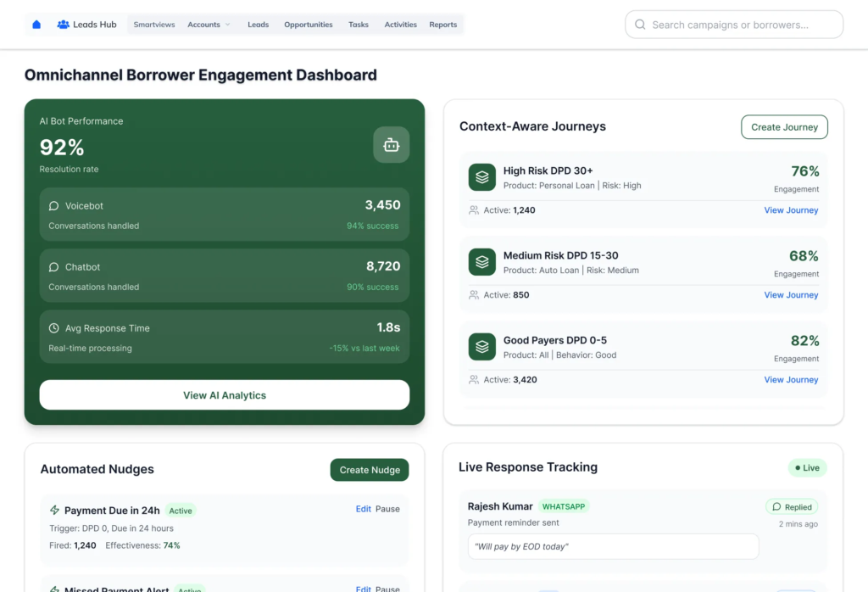Click the Voicebot 3,450 conversations card
Viewport: 868px width, 592px height.
224,215
